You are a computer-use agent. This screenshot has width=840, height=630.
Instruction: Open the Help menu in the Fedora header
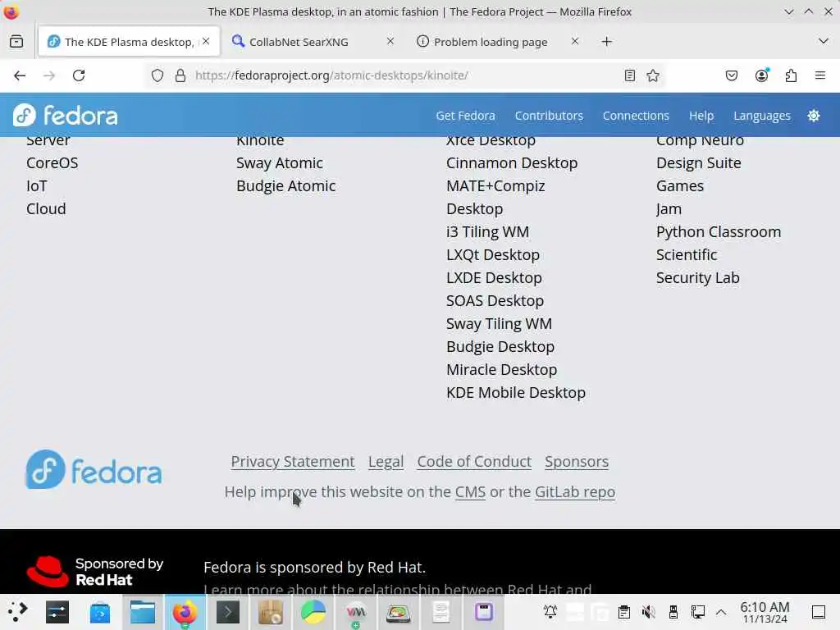(x=701, y=116)
